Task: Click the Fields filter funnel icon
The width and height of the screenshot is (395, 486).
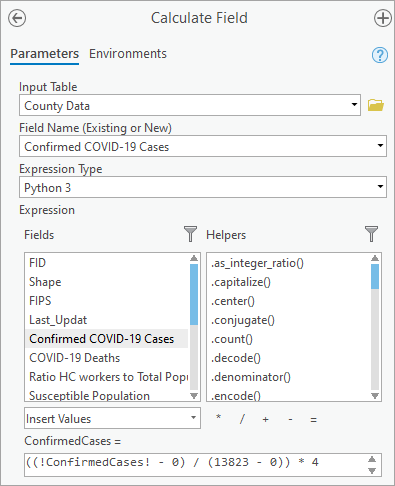Action: pos(190,234)
